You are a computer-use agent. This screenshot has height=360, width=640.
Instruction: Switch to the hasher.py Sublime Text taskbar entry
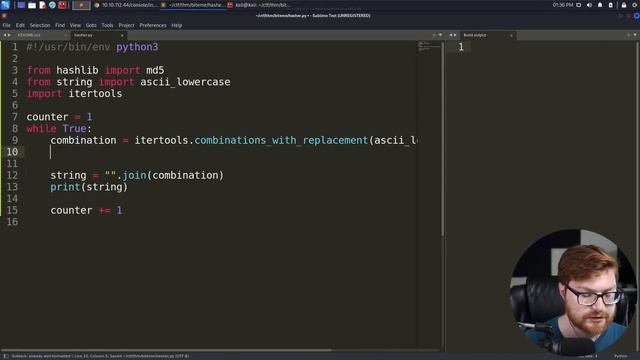click(x=192, y=5)
